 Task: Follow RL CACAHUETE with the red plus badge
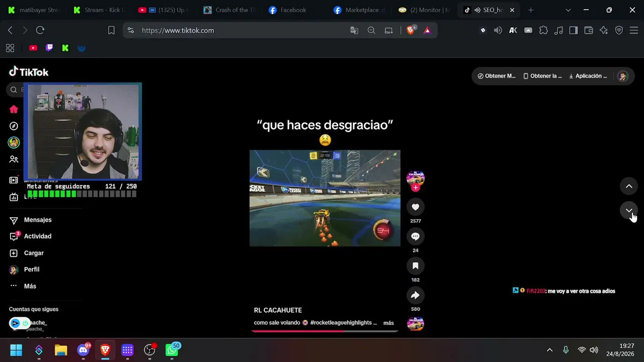point(415,188)
